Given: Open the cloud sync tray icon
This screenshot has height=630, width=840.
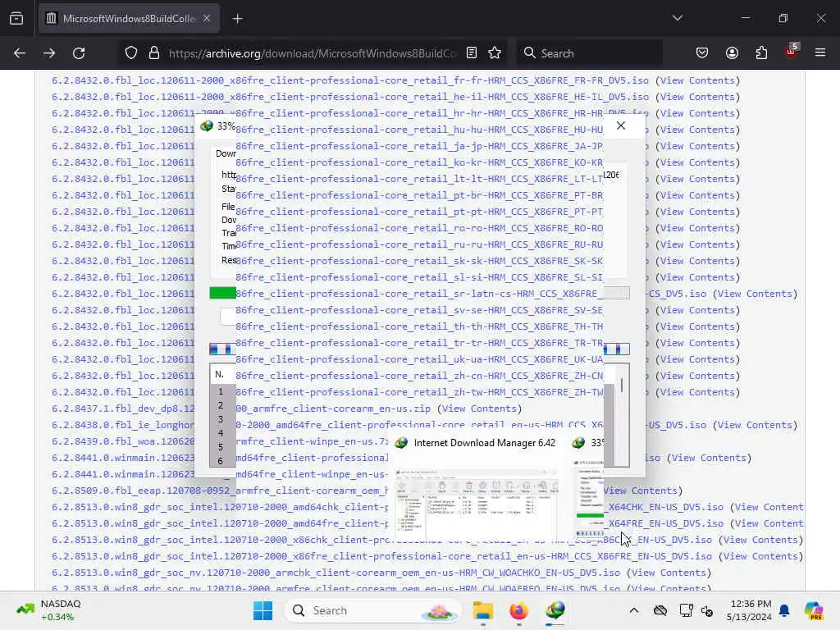Looking at the screenshot, I should click(660, 610).
